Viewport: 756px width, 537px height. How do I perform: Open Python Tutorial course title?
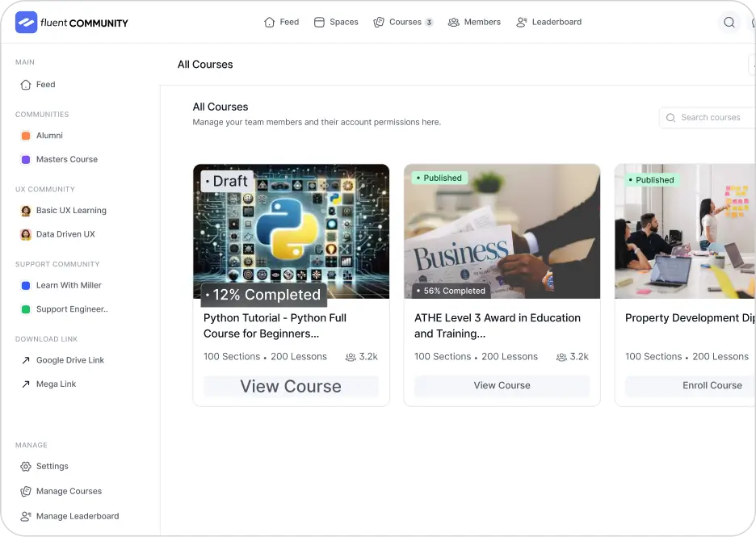click(275, 326)
